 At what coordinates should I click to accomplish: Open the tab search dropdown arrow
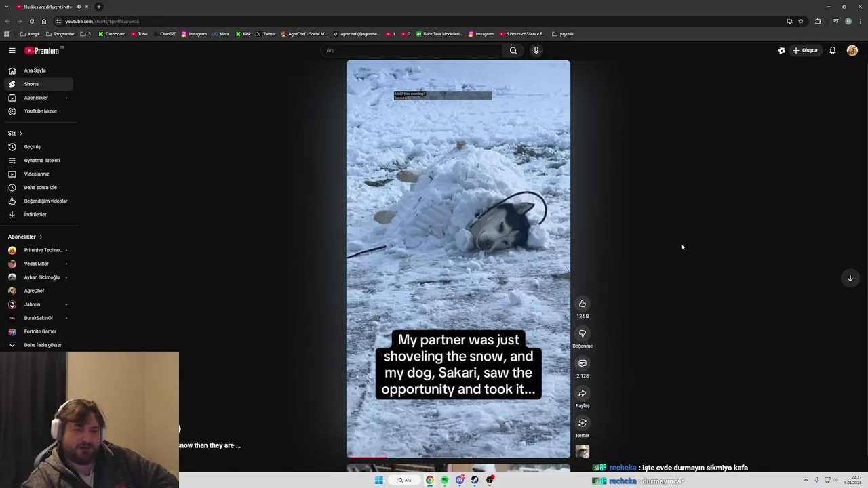tap(7, 7)
